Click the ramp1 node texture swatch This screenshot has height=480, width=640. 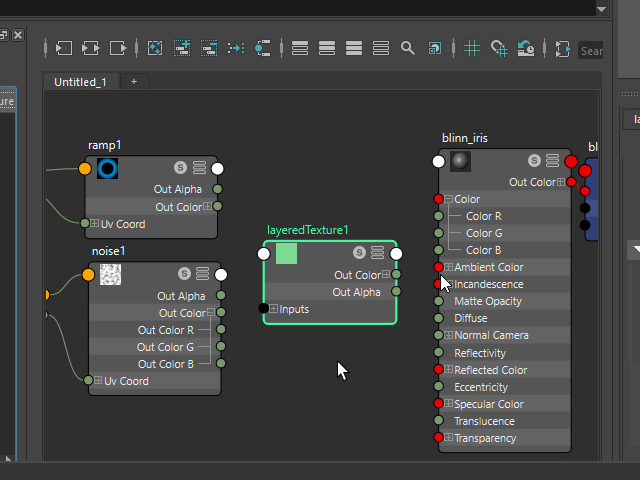click(x=107, y=168)
